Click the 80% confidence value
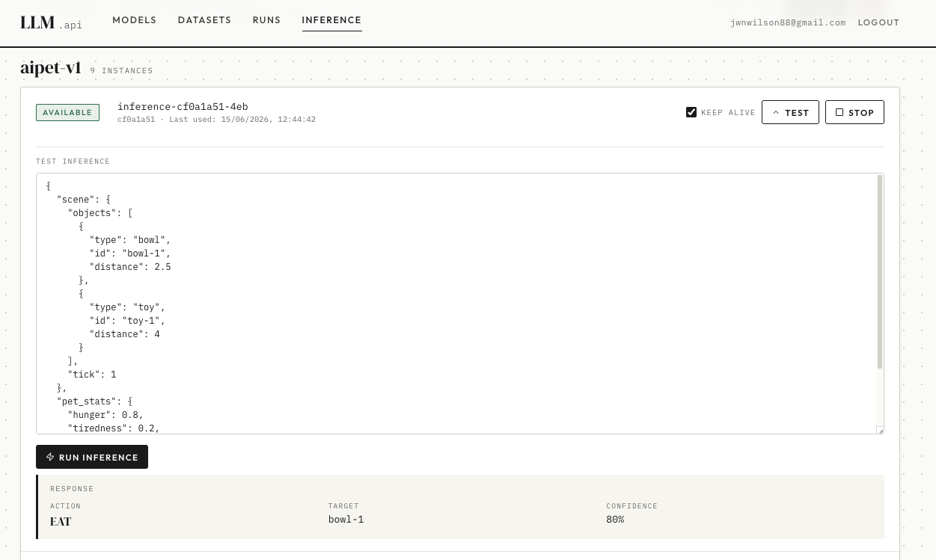936x560 pixels. 615,520
